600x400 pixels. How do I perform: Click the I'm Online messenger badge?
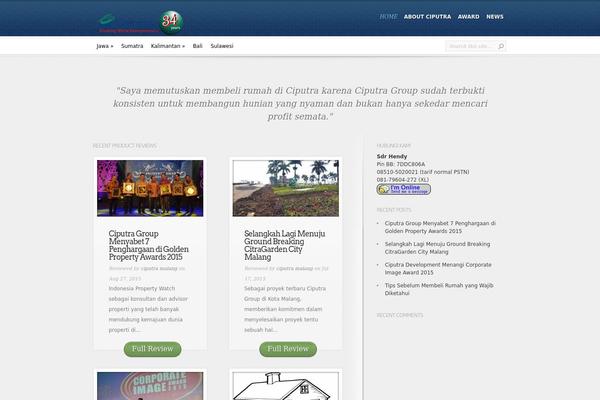[404, 189]
